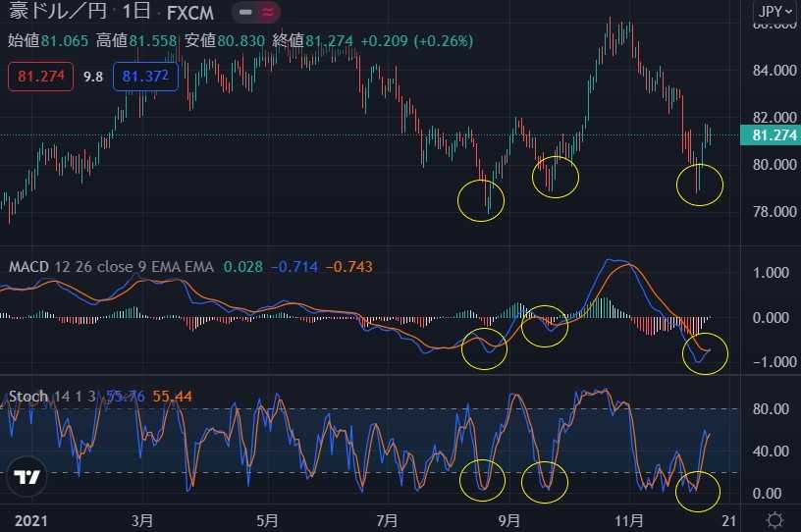Click the 2021 label on time axis
Screen dimensions: 801x532
coord(31,521)
